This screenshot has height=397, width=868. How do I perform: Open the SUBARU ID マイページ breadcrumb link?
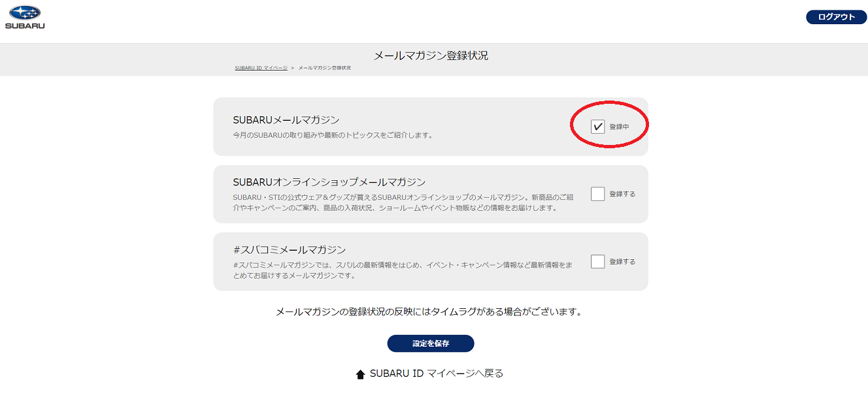click(261, 68)
